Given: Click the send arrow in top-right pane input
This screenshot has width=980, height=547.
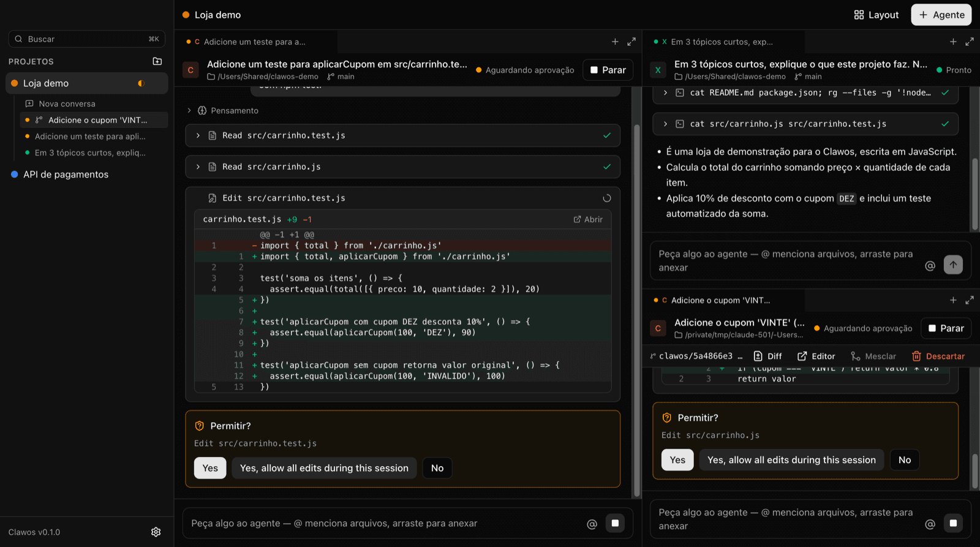Looking at the screenshot, I should coord(953,265).
